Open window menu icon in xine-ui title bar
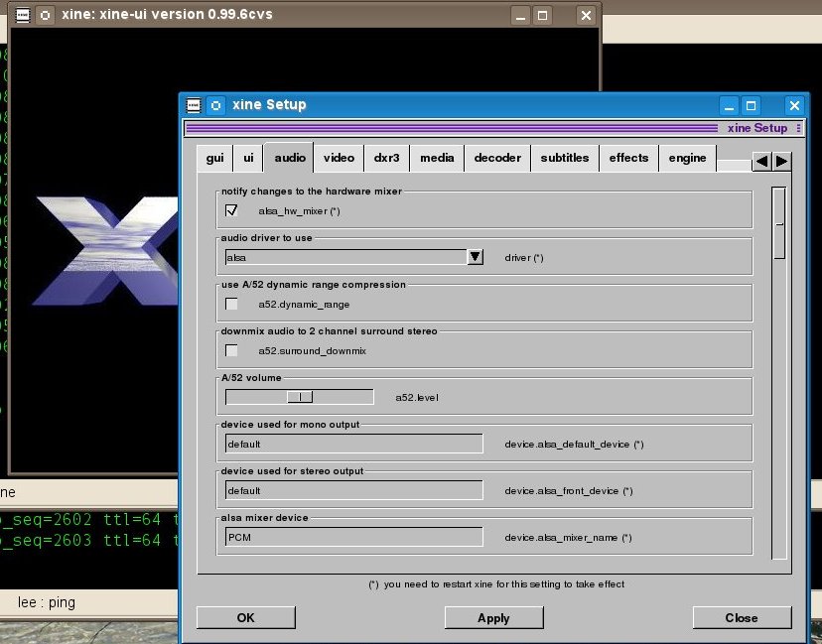822x644 pixels. [x=23, y=15]
